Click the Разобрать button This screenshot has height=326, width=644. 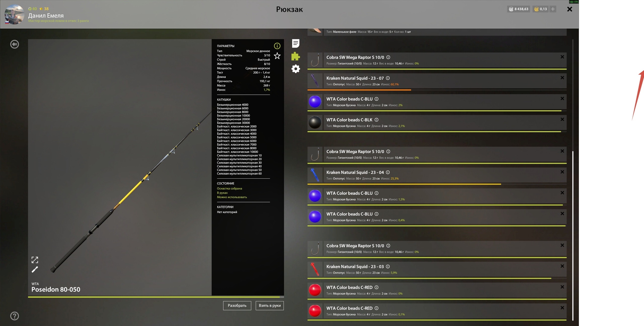(237, 306)
